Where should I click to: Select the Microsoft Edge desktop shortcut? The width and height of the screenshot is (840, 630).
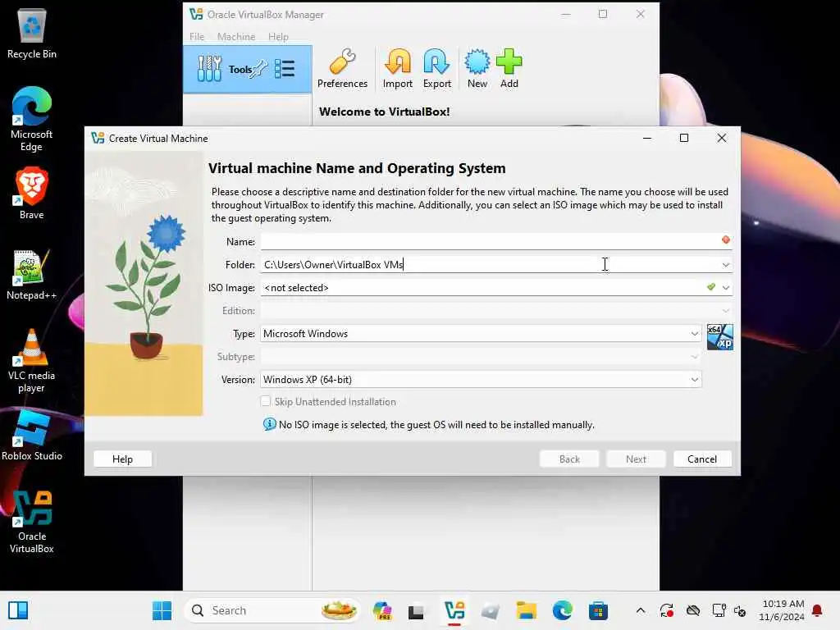pyautogui.click(x=32, y=119)
